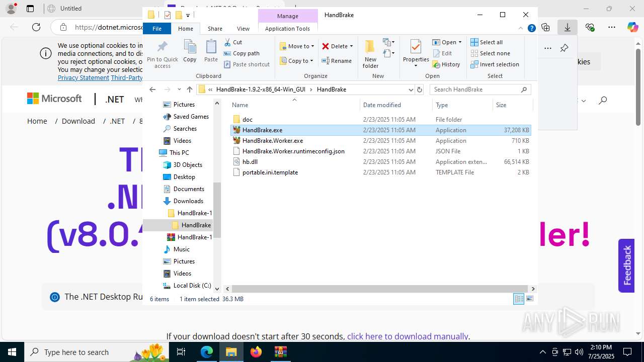Viewport: 644px width, 362px height.
Task: Open Firefox from the taskbar
Action: point(256,352)
